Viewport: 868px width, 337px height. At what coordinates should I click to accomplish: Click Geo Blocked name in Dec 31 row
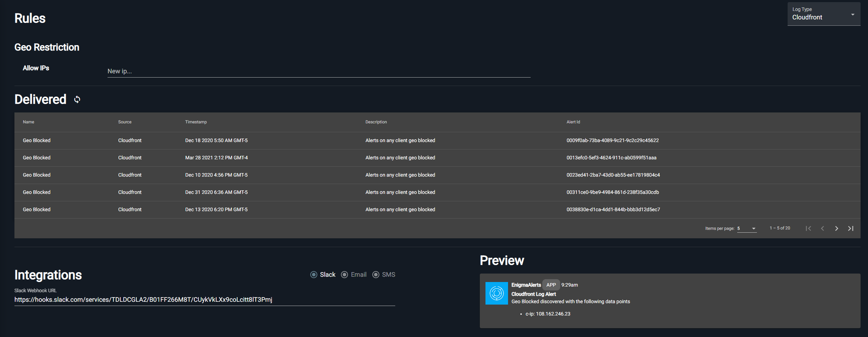tap(37, 192)
